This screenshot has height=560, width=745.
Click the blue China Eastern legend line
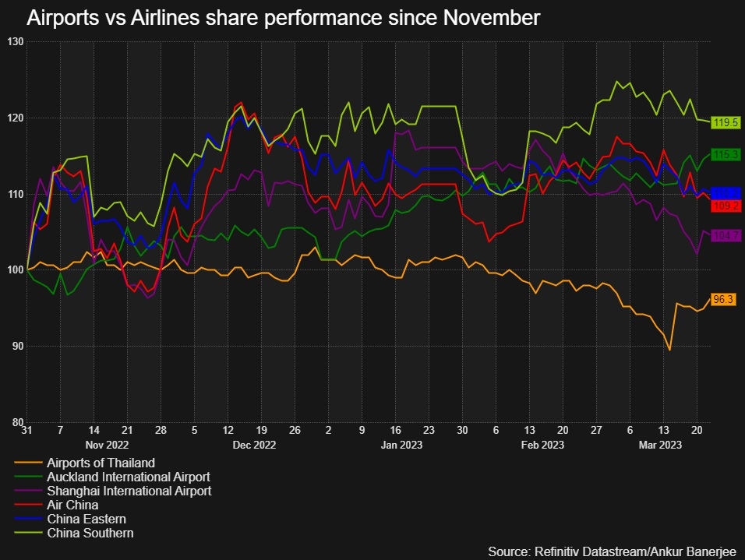29,519
